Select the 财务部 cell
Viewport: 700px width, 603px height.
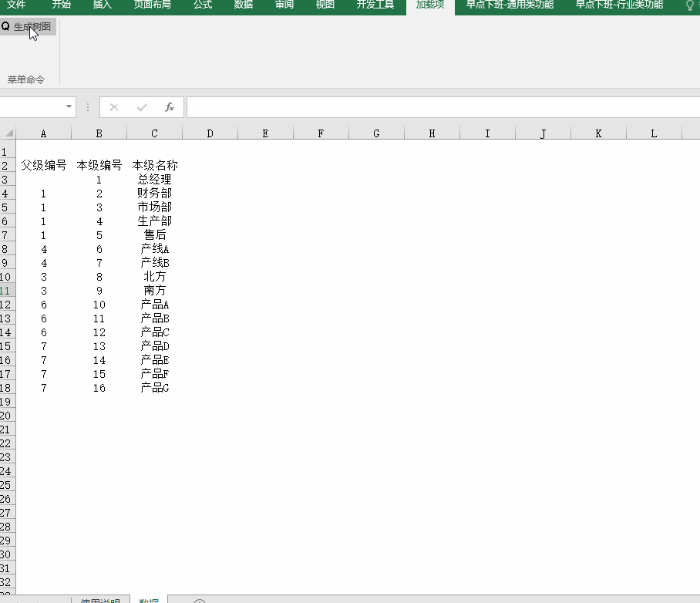(154, 194)
